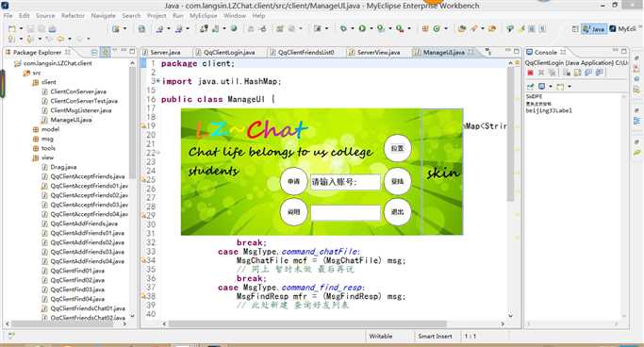Toggle Link with Editor in Package Explorer
The height and width of the screenshot is (347, 644).
pyautogui.click(x=106, y=52)
